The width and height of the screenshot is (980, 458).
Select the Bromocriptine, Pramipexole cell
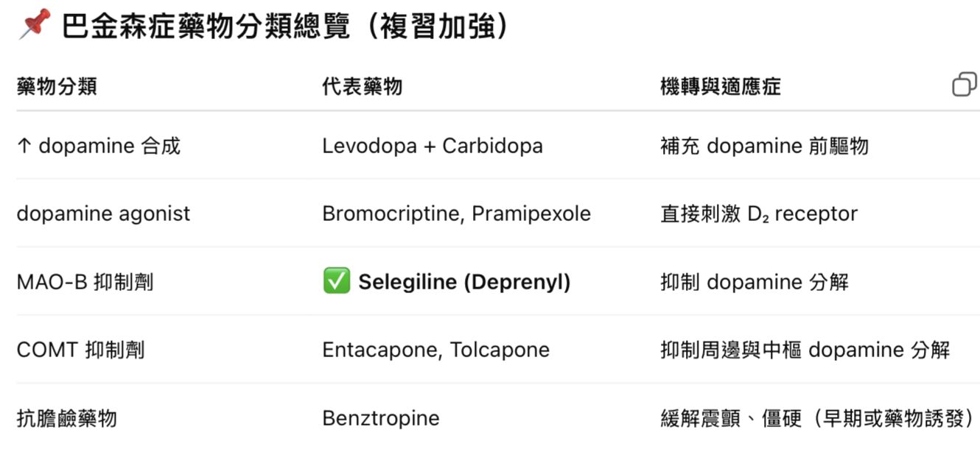(x=456, y=214)
